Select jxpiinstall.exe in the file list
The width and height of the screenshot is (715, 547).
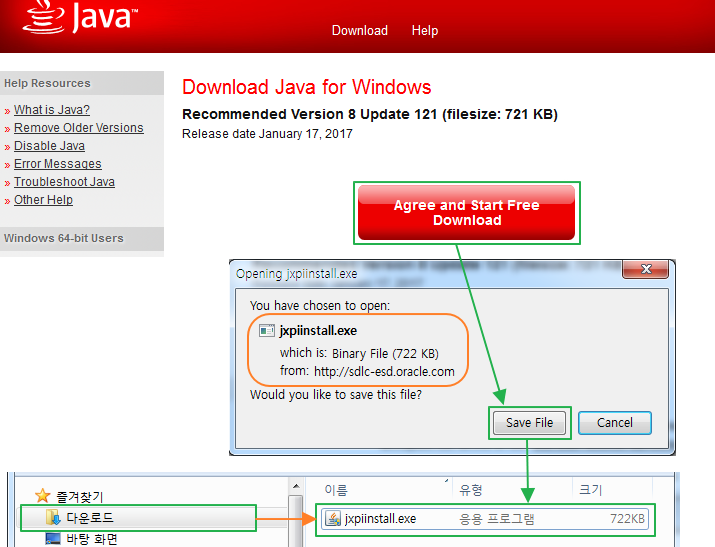[485, 519]
